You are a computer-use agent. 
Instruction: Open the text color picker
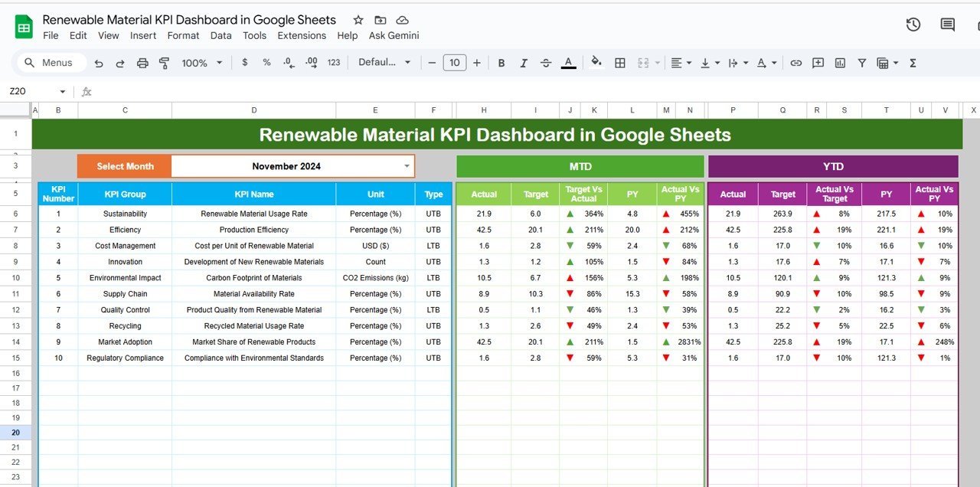(567, 63)
